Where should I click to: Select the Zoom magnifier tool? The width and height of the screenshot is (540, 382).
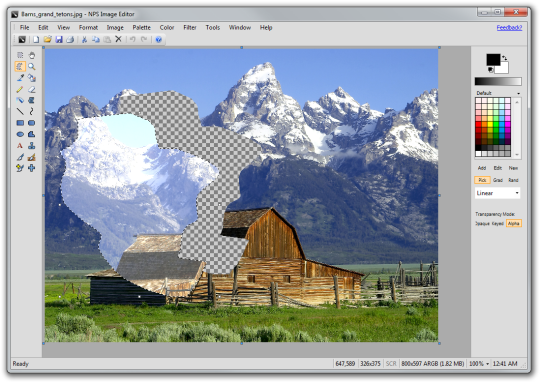point(32,66)
